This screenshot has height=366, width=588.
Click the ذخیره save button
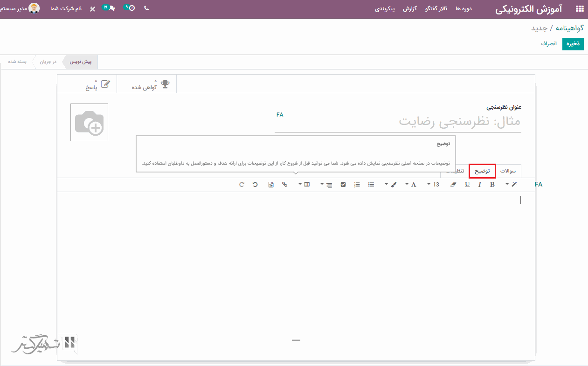point(573,44)
